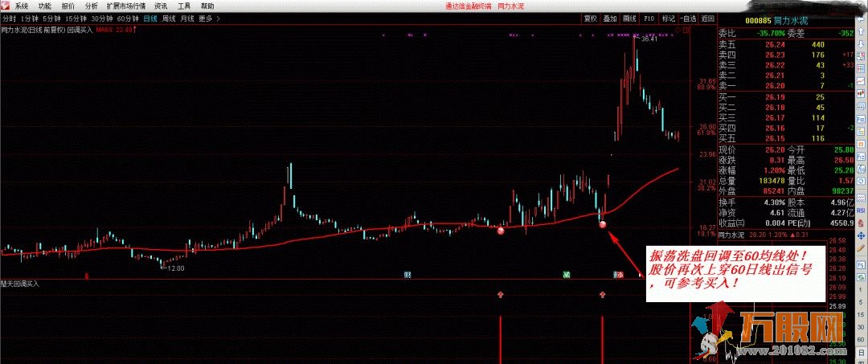The width and height of the screenshot is (868, 364).
Task: Click the 卖五 price 26.24
Action: [774, 45]
